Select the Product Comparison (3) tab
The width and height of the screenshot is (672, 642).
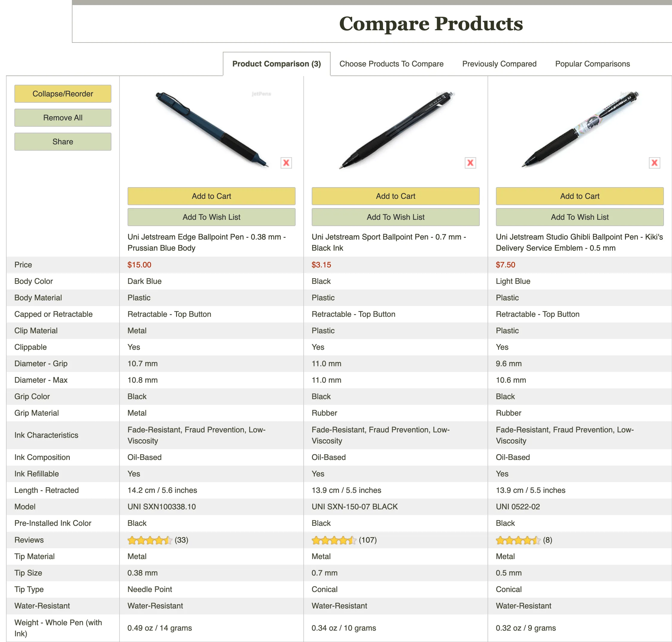pyautogui.click(x=276, y=64)
